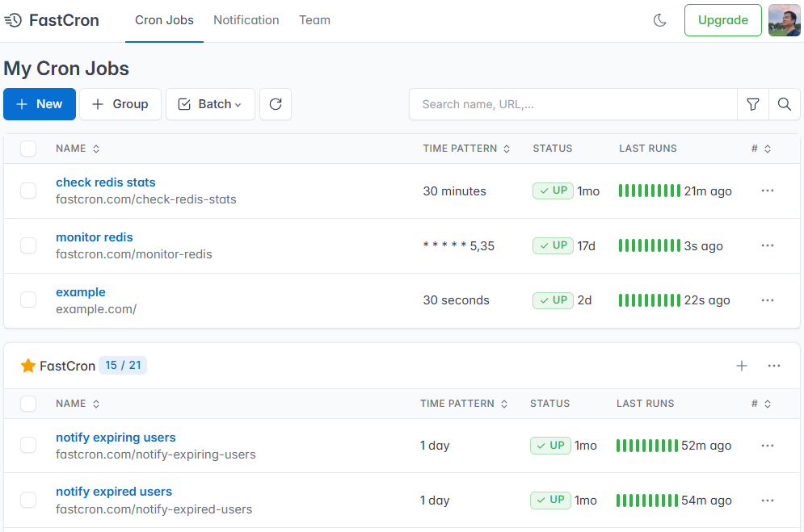Click the FastCron logo icon
This screenshot has height=532, width=804.
coord(13,20)
